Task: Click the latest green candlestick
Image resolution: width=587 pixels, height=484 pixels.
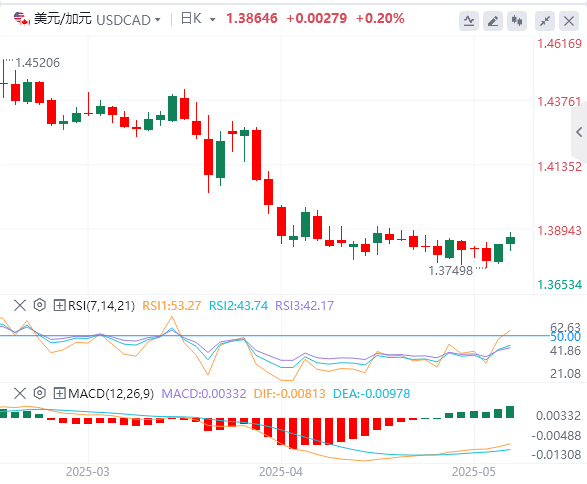Action: click(x=510, y=240)
